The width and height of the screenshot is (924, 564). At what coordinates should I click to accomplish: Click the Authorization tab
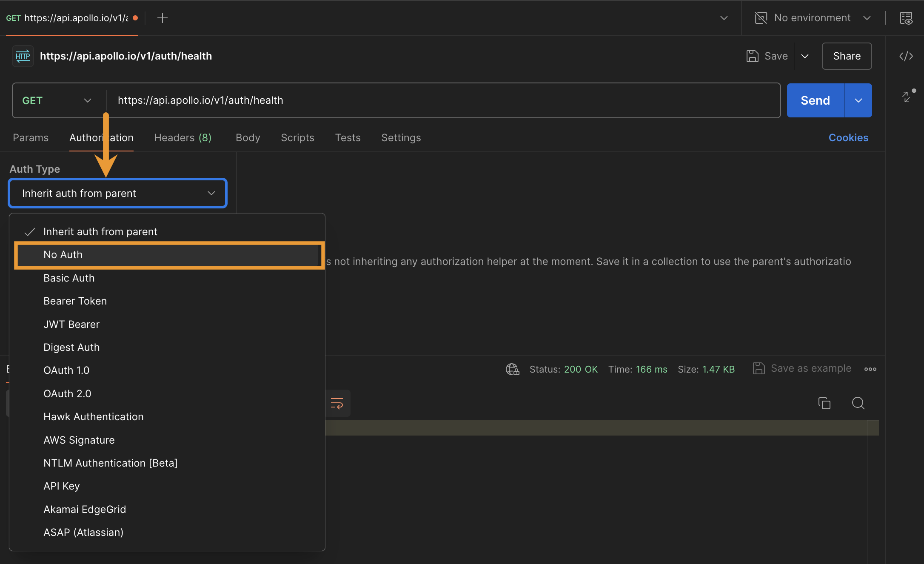click(x=101, y=137)
